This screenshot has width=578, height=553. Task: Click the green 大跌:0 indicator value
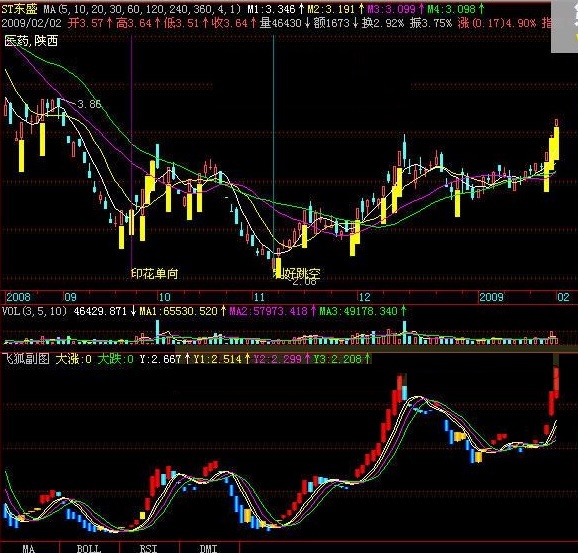pos(116,358)
